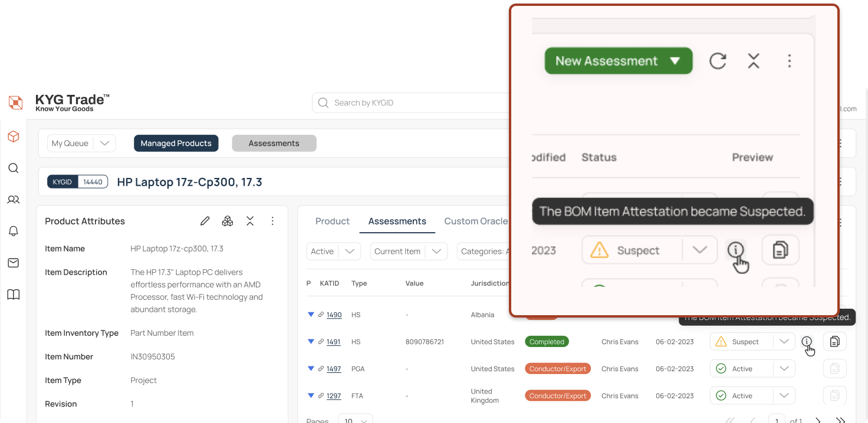This screenshot has height=423, width=868.
Task: Switch to the Custom Oracle tab
Action: (x=476, y=221)
